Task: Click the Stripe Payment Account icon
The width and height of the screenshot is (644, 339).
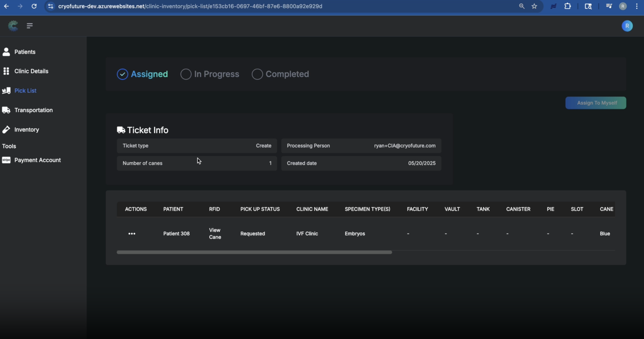Action: (6, 160)
